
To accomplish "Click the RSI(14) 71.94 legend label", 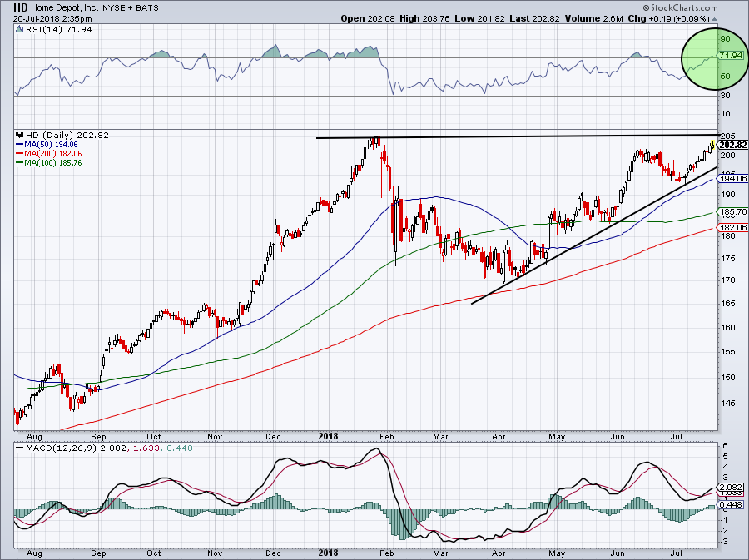I will click(58, 30).
